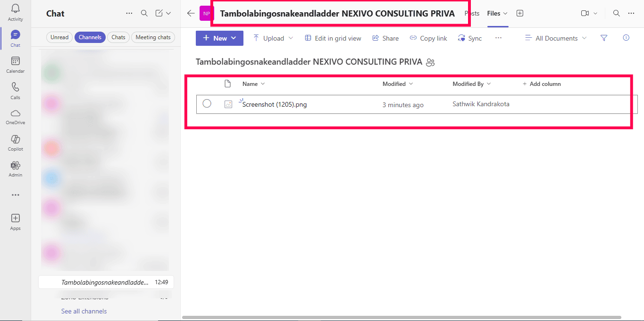
Task: Sync the document library
Action: (x=470, y=38)
